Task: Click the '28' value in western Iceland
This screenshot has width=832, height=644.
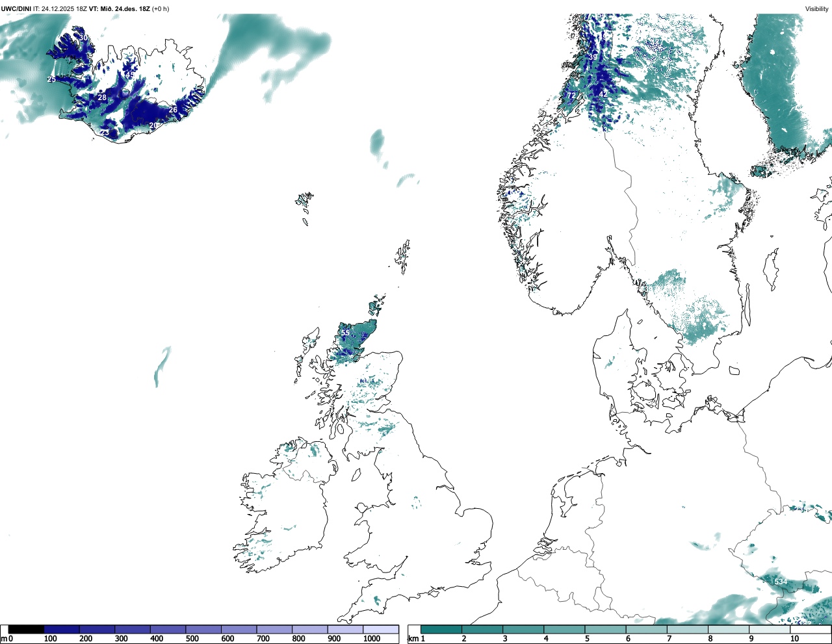Action: 102,97
